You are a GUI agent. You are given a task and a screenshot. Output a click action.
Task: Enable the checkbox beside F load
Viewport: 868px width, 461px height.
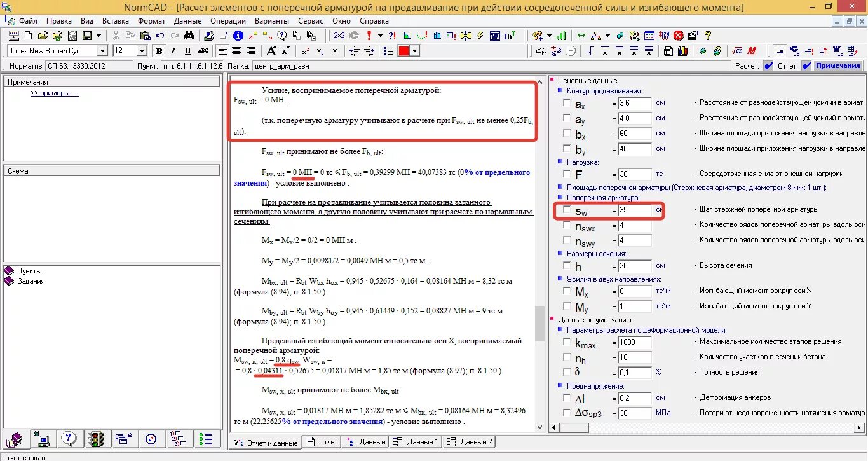[567, 174]
